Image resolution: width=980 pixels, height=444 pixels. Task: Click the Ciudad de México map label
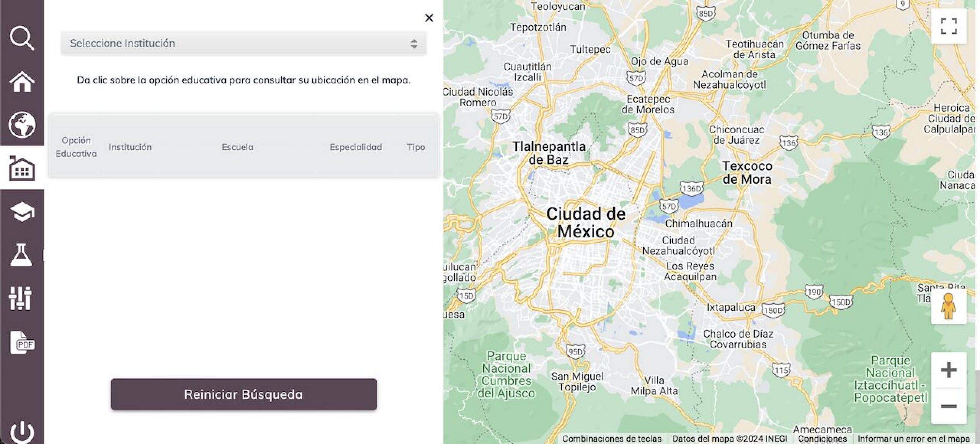click(586, 223)
